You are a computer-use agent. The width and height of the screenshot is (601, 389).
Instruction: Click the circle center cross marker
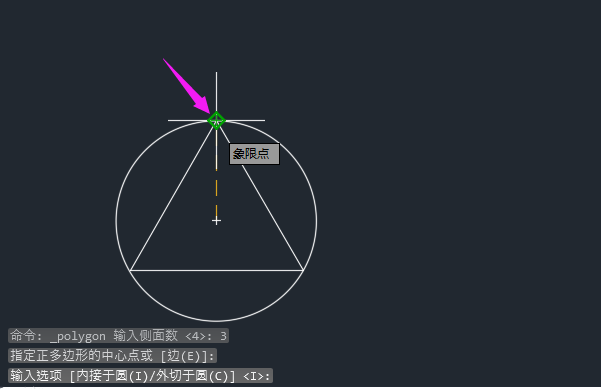point(216,220)
